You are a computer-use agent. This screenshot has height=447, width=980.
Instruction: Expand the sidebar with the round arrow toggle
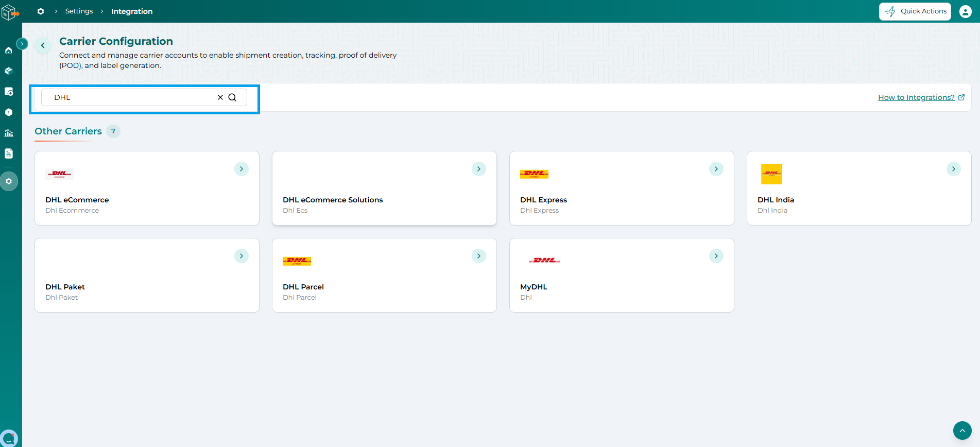click(x=22, y=44)
